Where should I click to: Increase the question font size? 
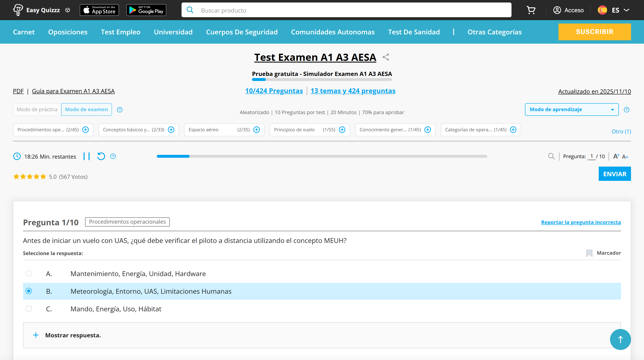pos(615,156)
